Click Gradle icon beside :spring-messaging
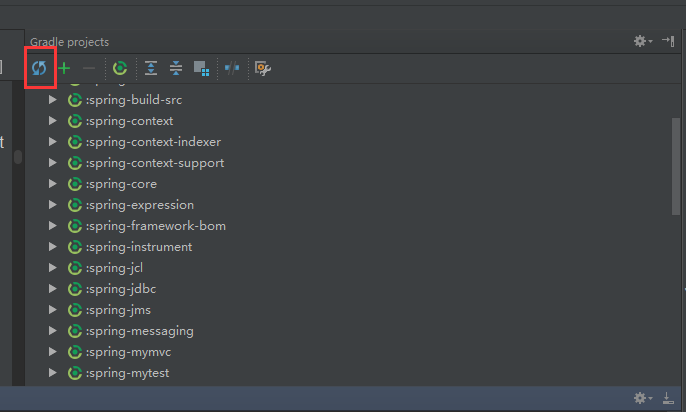This screenshot has width=686, height=412. click(x=75, y=331)
